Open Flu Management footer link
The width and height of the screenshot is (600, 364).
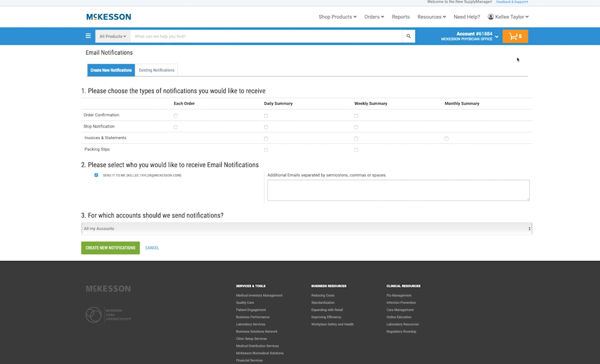pyautogui.click(x=399, y=295)
